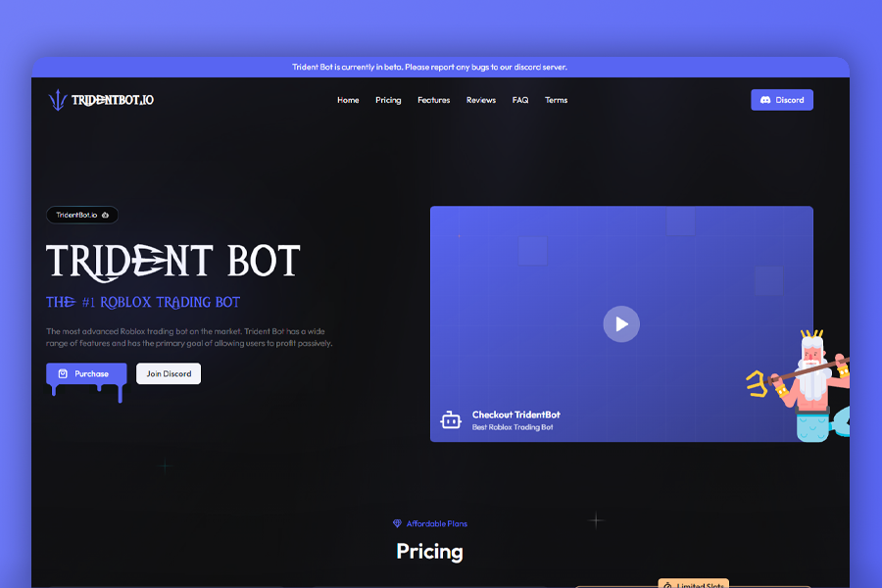Viewport: 882px width, 588px height.
Task: Click the Checkout TridentBot caption text
Action: pyautogui.click(x=515, y=415)
